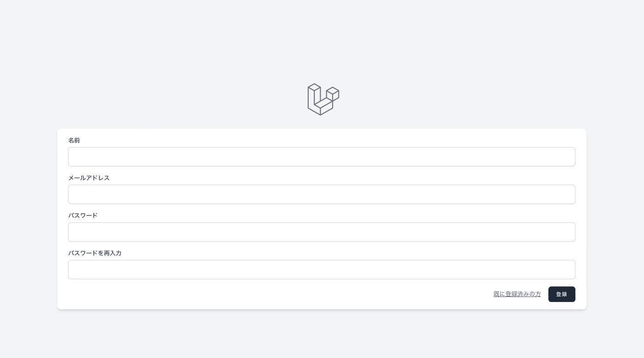
Task: Place the cursor in the name box
Action: 322,157
